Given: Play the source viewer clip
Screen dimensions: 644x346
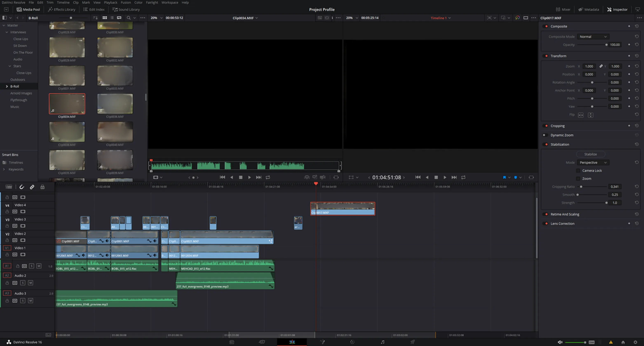Looking at the screenshot, I should pos(249,177).
